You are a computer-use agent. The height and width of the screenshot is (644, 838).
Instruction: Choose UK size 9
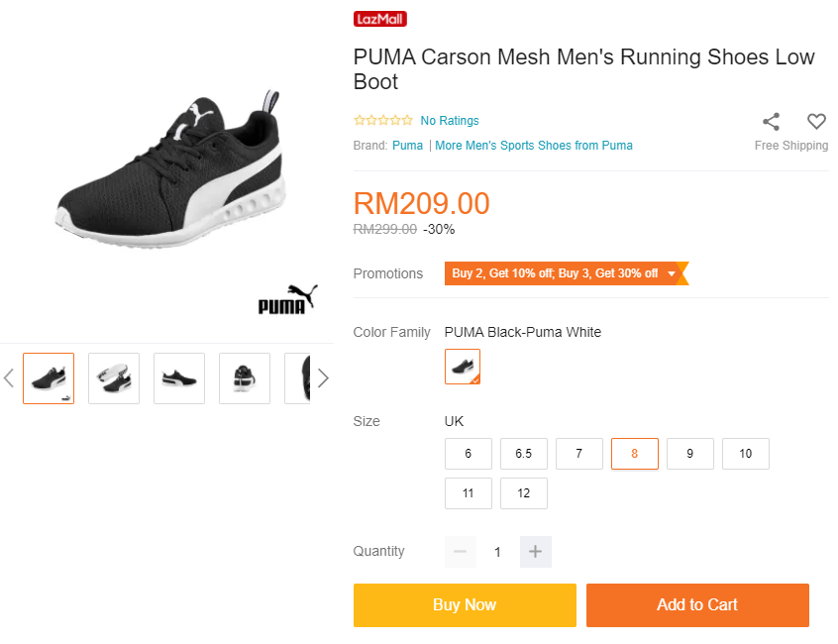pos(690,454)
